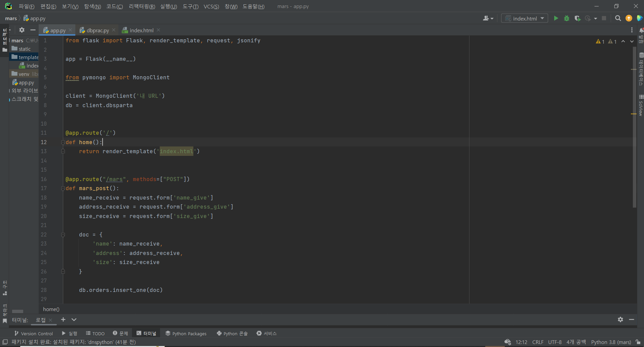The height and width of the screenshot is (347, 644).
Task: Expand the terminal session type dropdown arrow
Action: pos(74,320)
